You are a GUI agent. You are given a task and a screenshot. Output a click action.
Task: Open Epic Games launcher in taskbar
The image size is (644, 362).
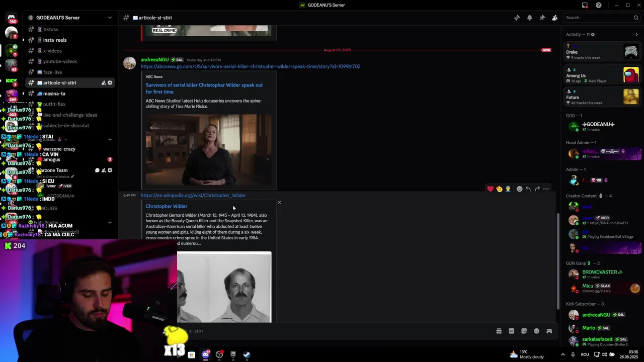tap(233, 354)
